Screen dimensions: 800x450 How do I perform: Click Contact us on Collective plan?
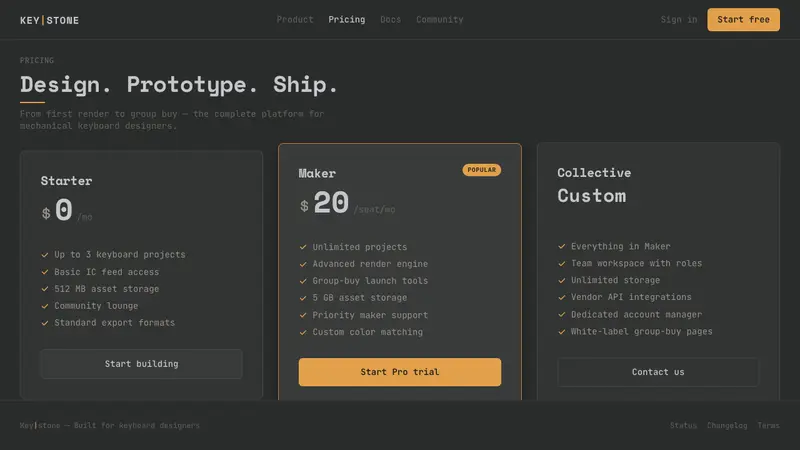tap(658, 372)
